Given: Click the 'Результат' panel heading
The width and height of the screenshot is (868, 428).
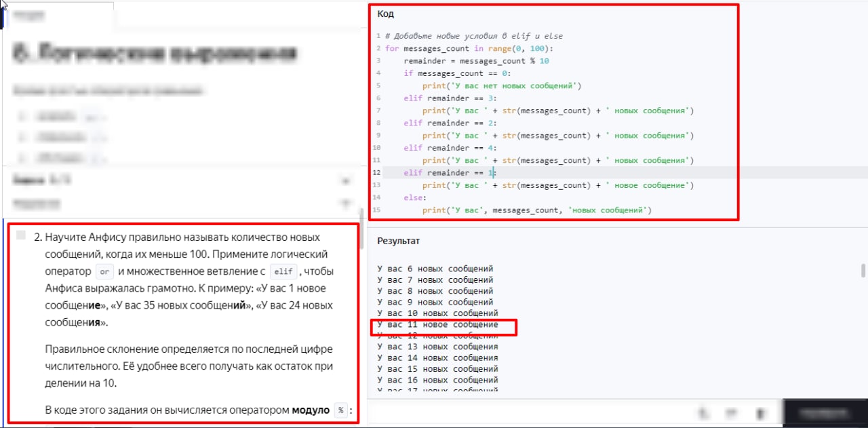Looking at the screenshot, I should 399,241.
